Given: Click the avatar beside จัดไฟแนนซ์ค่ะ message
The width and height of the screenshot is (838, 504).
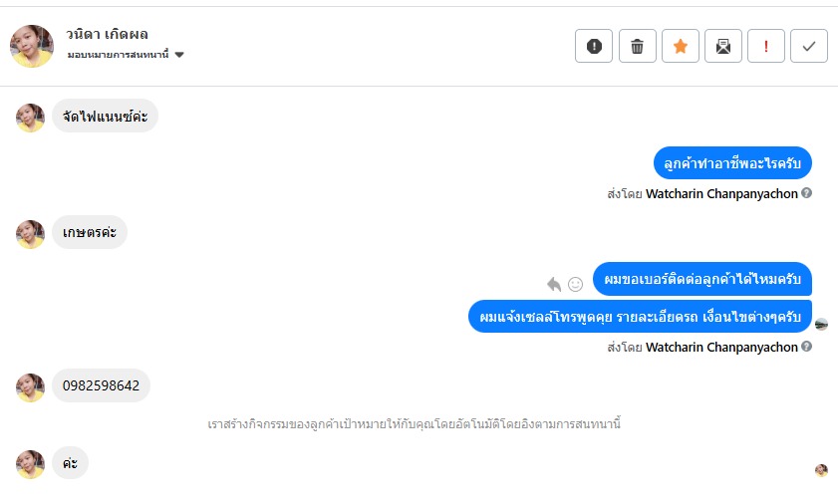Looking at the screenshot, I should (x=31, y=118).
